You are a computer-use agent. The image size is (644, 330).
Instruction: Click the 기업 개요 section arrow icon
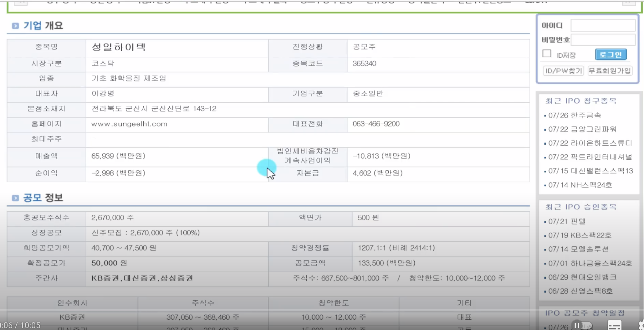click(x=15, y=26)
